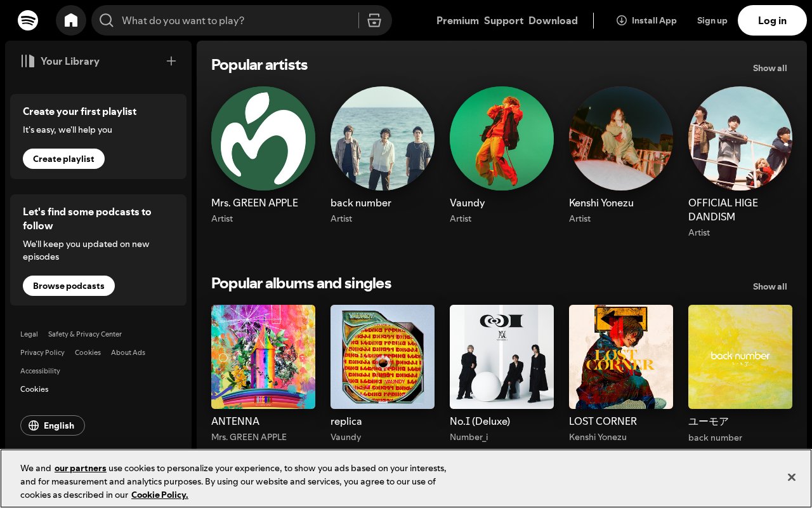Image resolution: width=812 pixels, height=508 pixels.
Task: Open Safety & Privacy Center link
Action: tap(85, 334)
